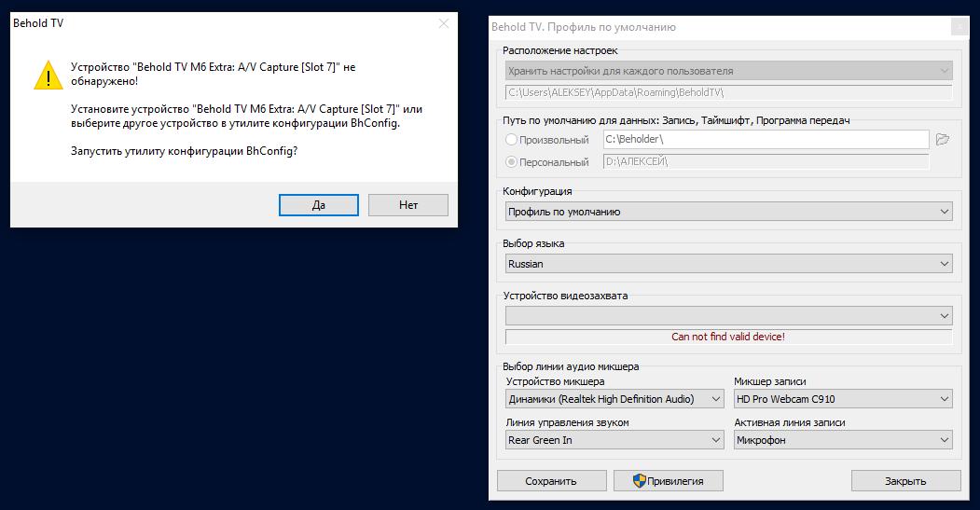This screenshot has width=980, height=510.
Task: Open the Конфигурация profile dropdown
Action: [727, 212]
